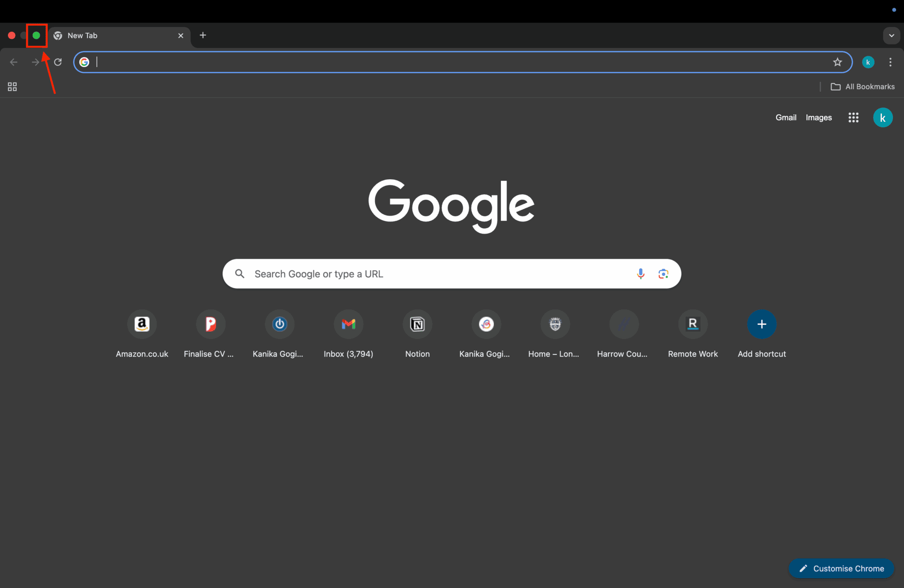
Task: Open the Chrome three-dot menu
Action: [890, 62]
